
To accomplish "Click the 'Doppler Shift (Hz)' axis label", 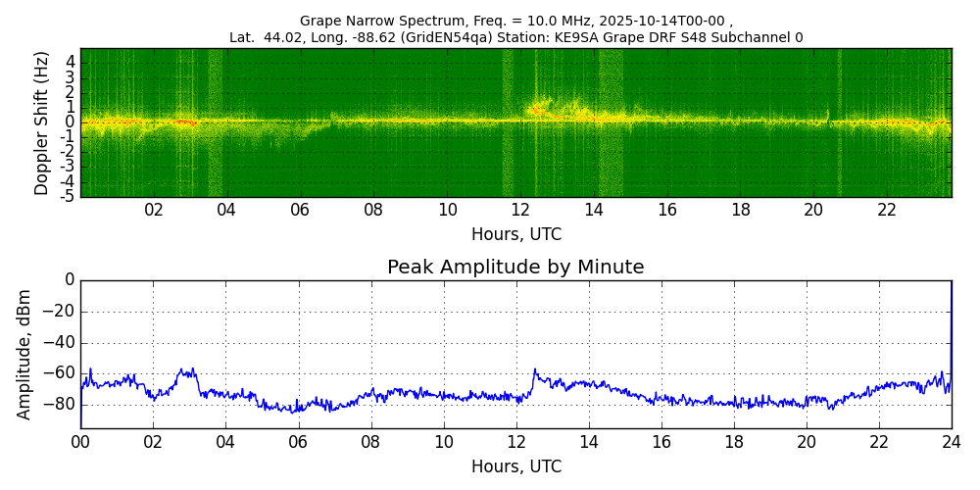I will click(x=41, y=123).
